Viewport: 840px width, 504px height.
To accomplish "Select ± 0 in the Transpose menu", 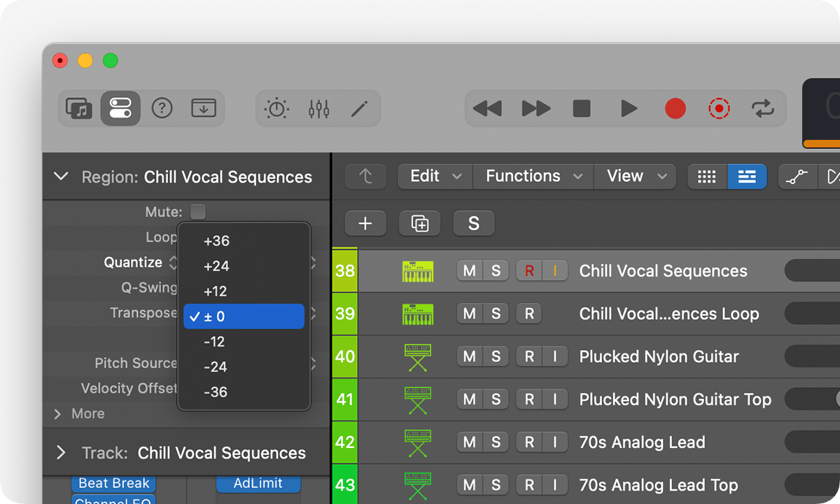I will (244, 316).
